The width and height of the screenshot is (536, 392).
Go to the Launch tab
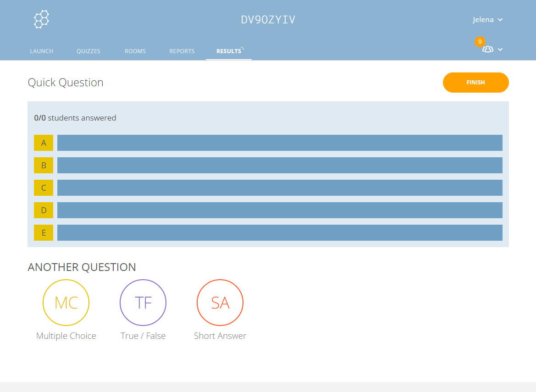[x=42, y=51]
